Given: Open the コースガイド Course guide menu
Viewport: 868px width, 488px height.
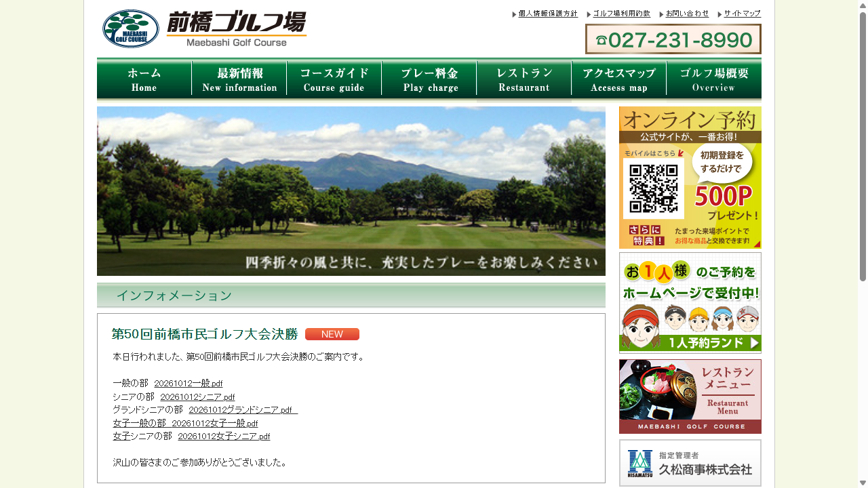Looking at the screenshot, I should [x=334, y=80].
